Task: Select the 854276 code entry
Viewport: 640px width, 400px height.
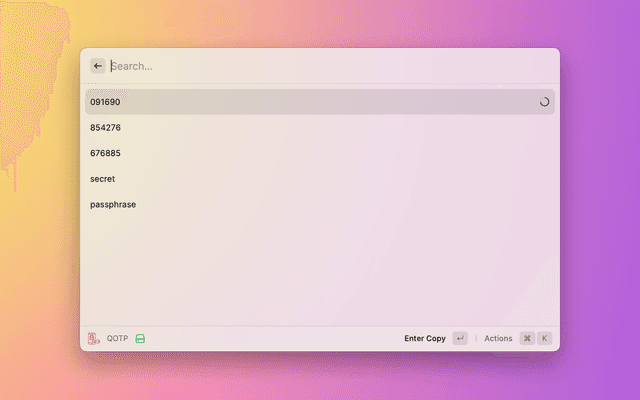Action: [x=105, y=128]
